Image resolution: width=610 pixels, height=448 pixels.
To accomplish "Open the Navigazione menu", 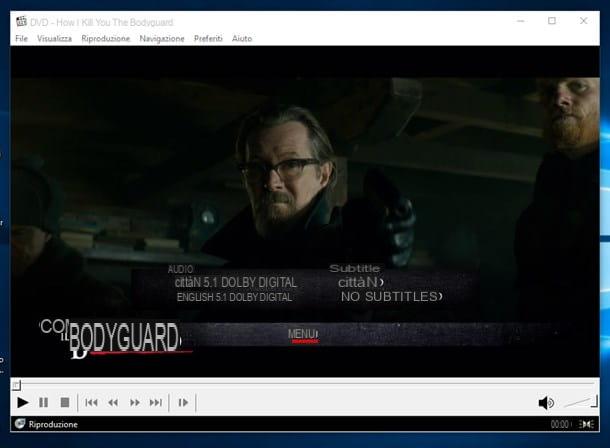I will (x=162, y=38).
